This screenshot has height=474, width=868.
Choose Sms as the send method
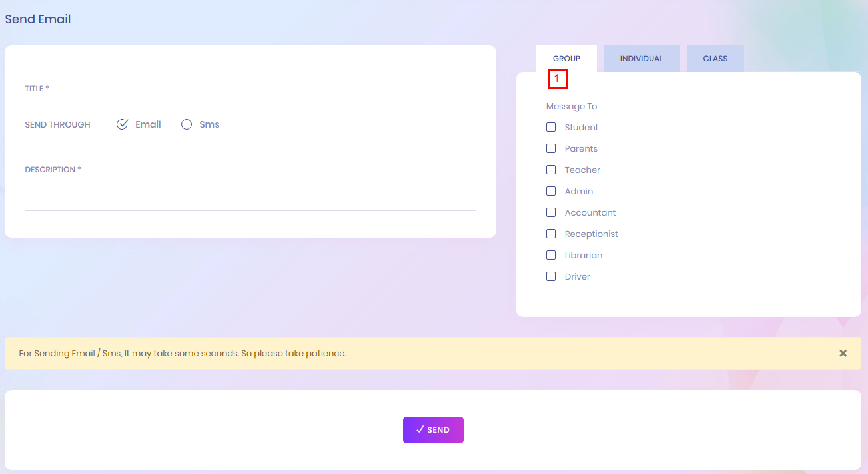click(187, 124)
